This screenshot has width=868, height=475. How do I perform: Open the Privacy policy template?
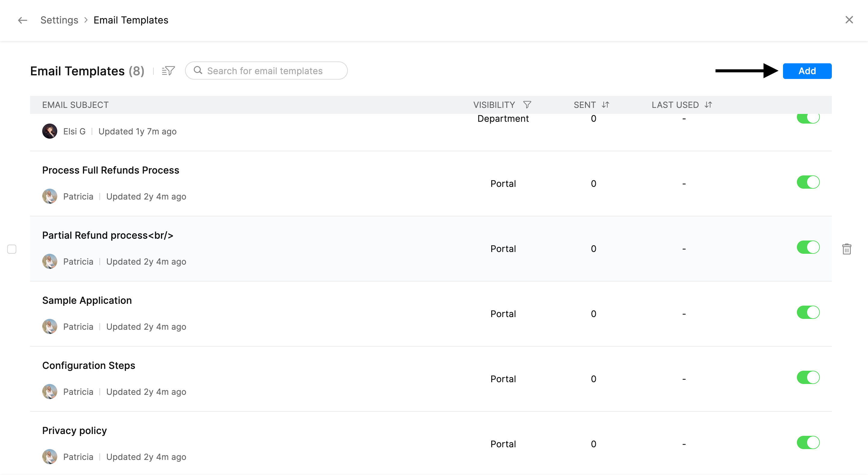click(74, 430)
